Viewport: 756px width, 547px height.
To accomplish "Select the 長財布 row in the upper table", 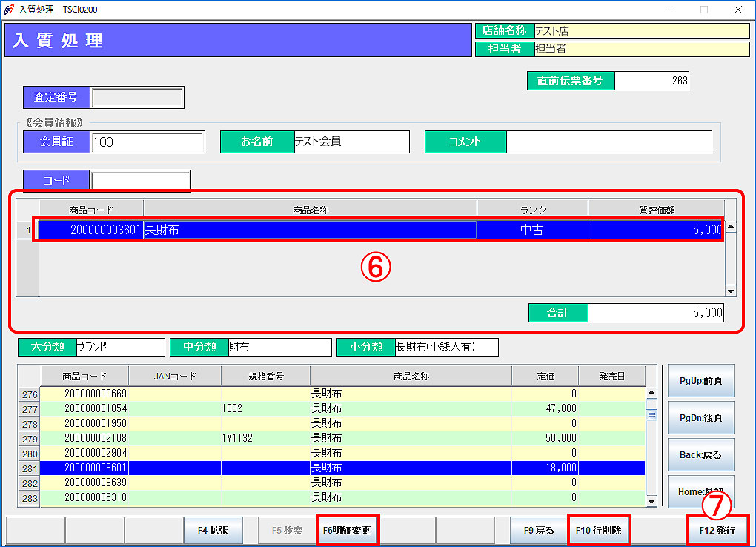I will click(309, 230).
